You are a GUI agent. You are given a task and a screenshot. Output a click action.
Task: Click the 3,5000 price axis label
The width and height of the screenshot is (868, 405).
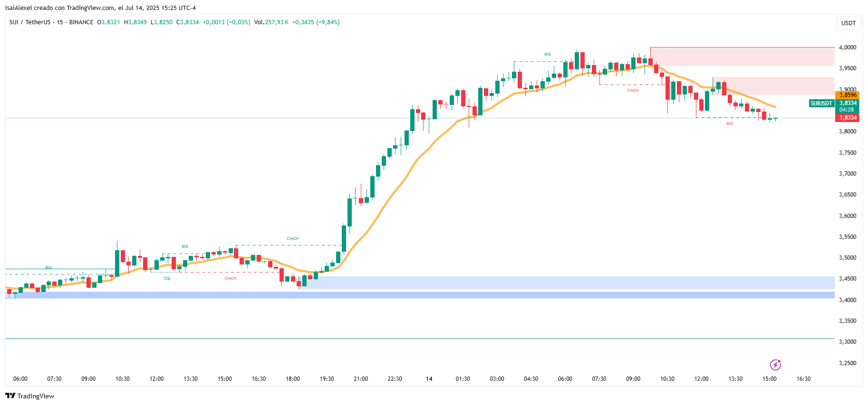[848, 258]
